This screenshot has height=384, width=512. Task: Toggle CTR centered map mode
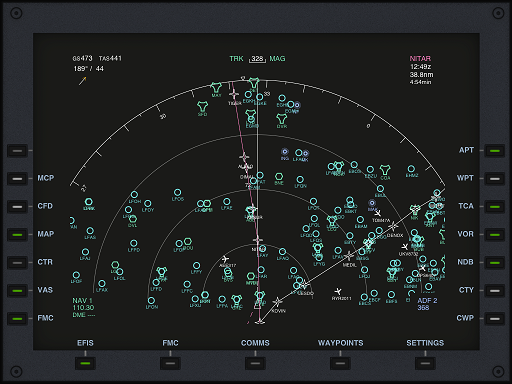(17, 263)
